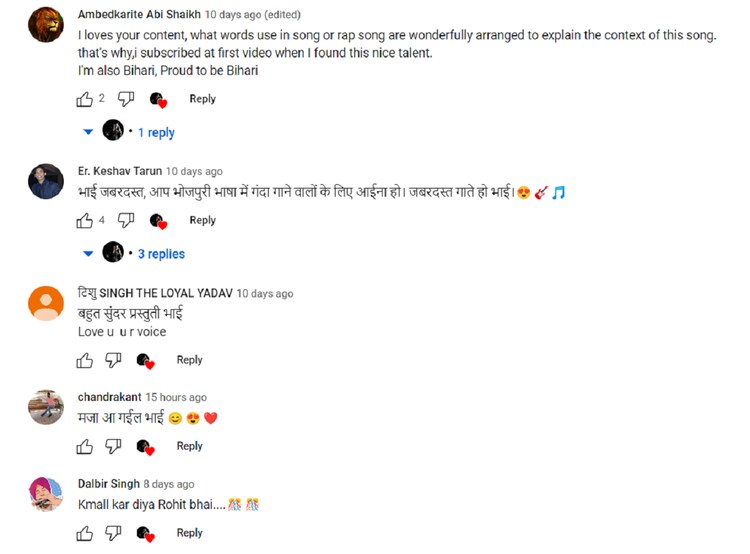Expand the 1 reply thread
Image resolution: width=750 pixels, height=554 pixels.
click(156, 133)
